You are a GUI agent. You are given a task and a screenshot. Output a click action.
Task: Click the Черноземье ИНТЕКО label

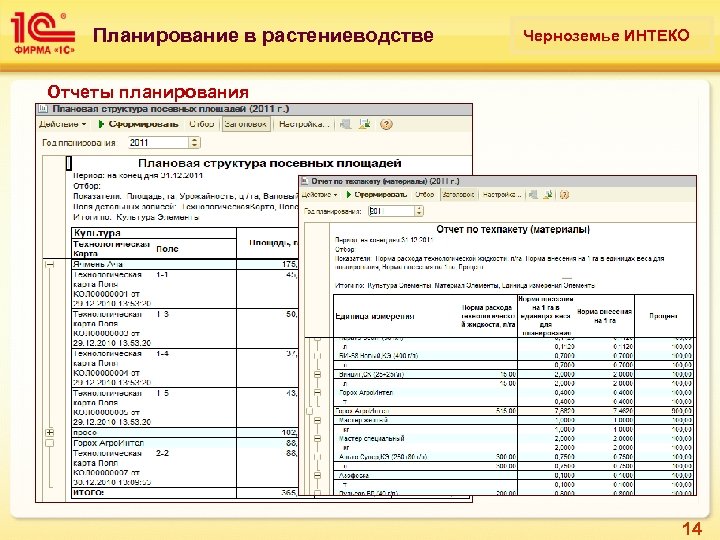coord(606,36)
